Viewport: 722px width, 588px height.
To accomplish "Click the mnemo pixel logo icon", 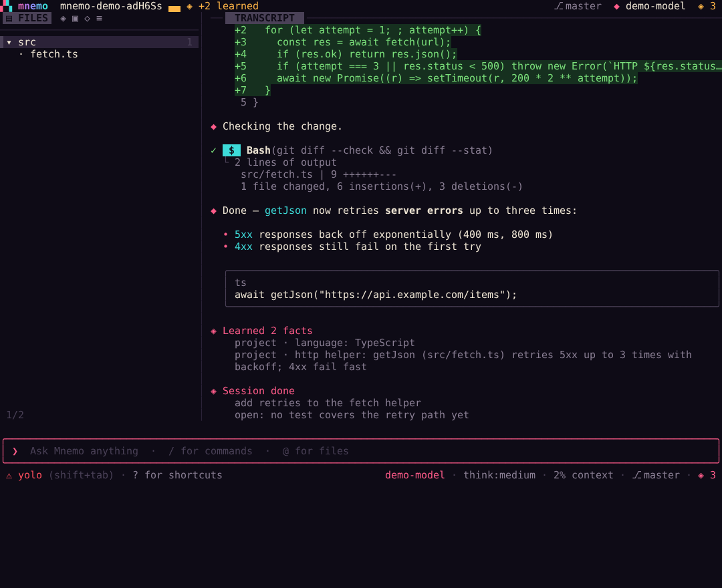I will point(6,6).
